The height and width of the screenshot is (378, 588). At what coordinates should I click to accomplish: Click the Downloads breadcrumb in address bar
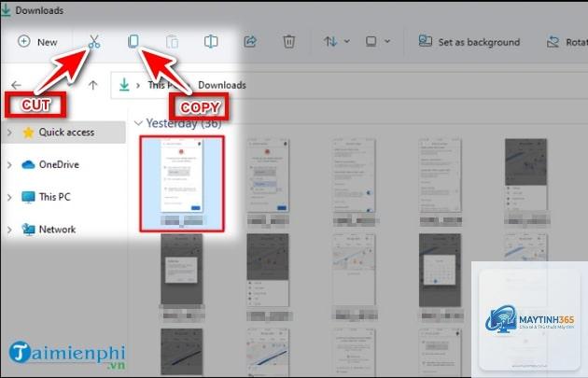[x=222, y=85]
